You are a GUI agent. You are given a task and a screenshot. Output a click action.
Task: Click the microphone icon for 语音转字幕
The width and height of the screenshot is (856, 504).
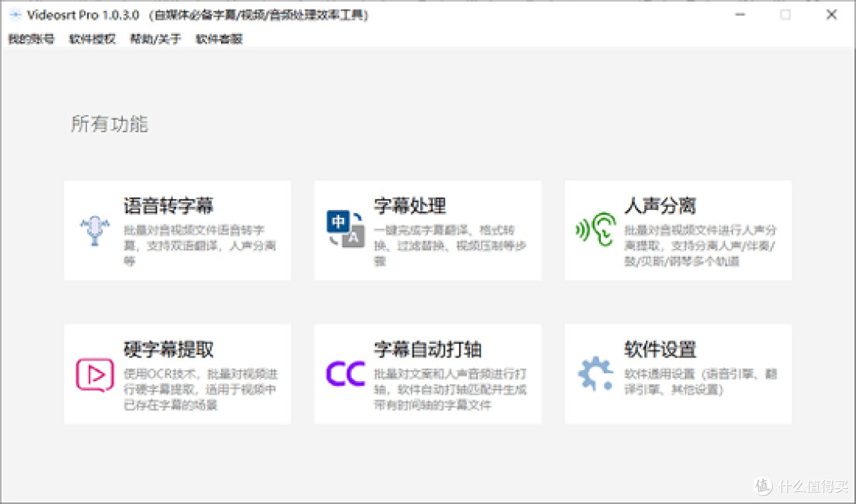[94, 231]
